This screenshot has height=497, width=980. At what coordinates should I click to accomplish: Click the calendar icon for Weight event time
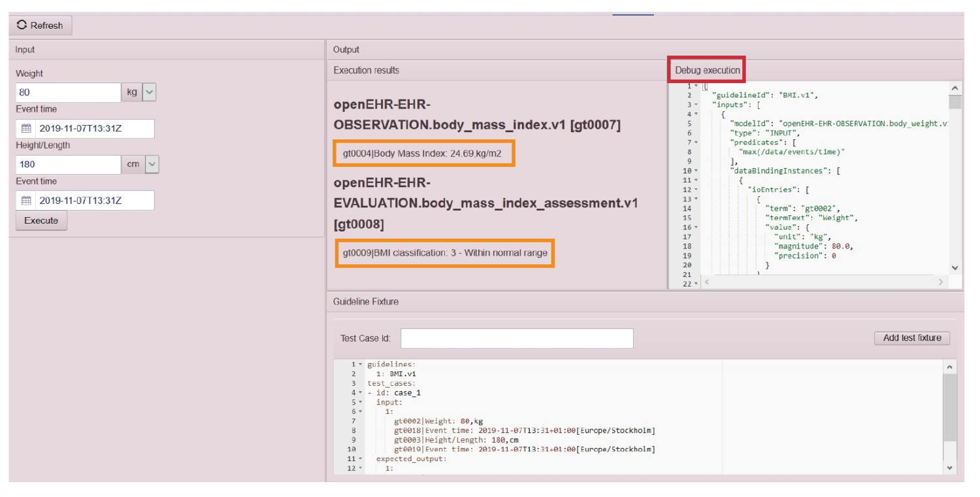click(x=26, y=129)
